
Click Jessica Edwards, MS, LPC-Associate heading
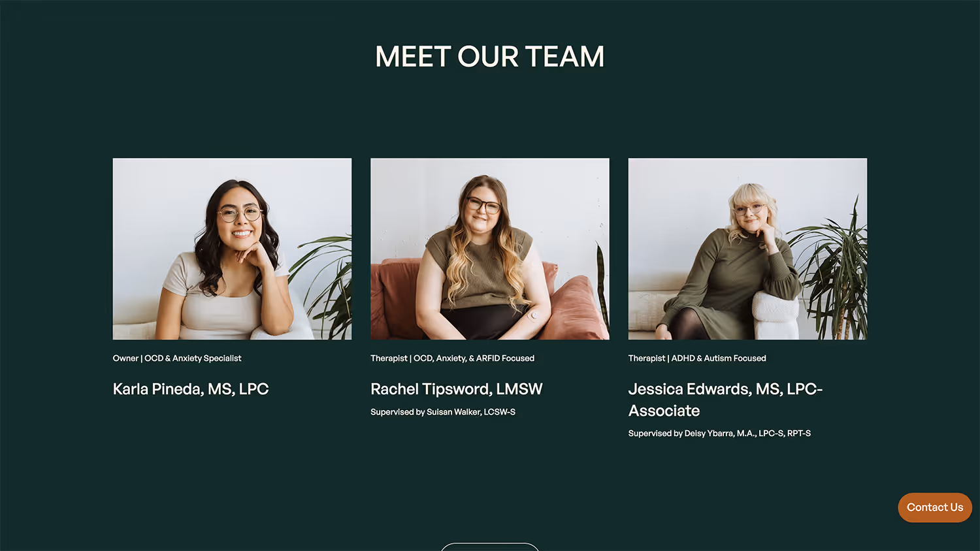click(725, 400)
